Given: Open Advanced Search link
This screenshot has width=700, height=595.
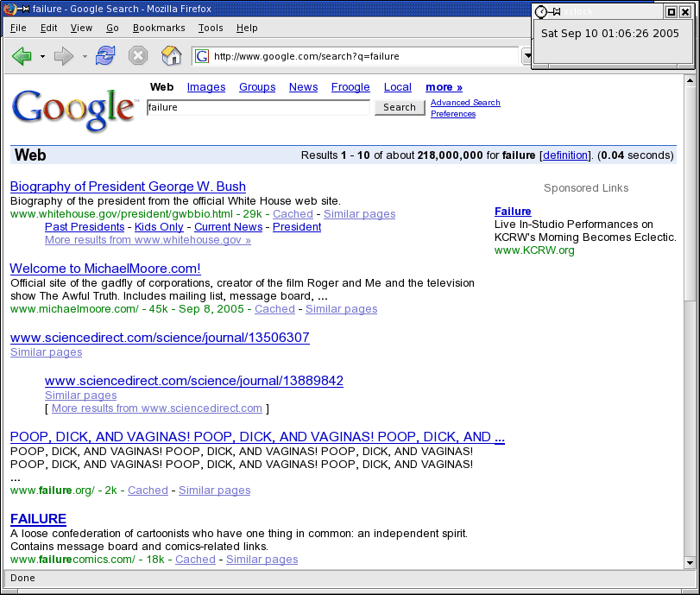Looking at the screenshot, I should point(465,102).
